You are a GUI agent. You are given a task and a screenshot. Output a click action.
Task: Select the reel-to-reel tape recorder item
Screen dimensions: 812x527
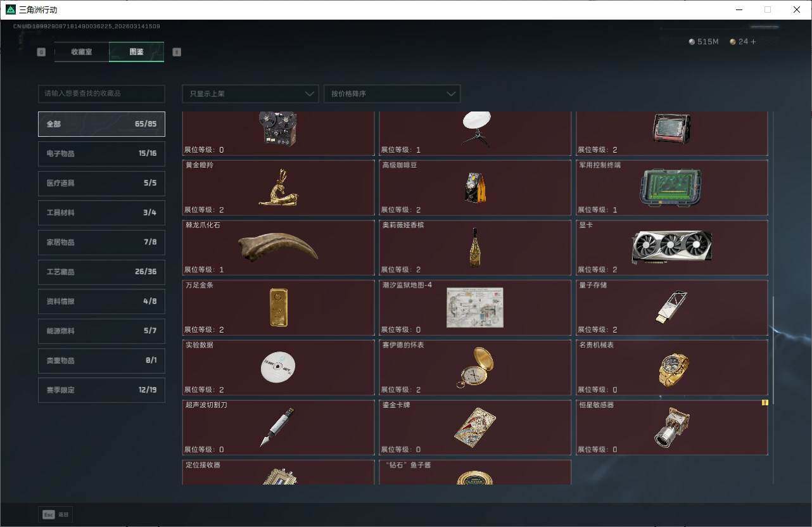point(279,134)
